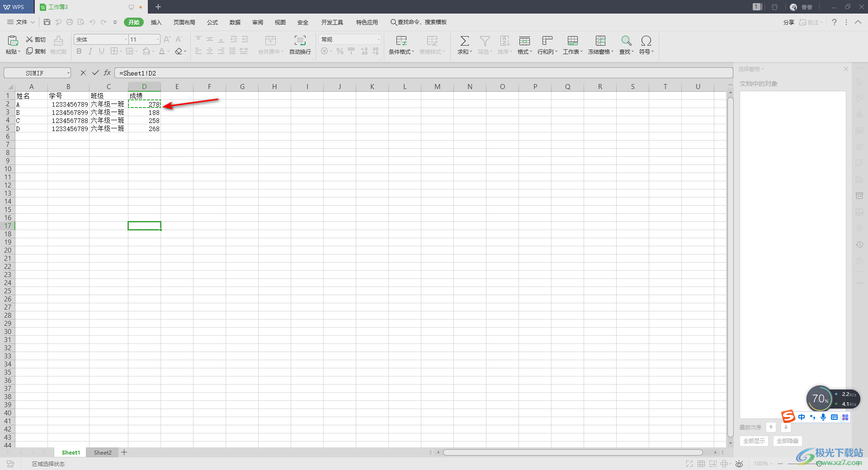Collapse the ribbon with chevron arrow
This screenshot has width=868, height=470.
(858, 22)
